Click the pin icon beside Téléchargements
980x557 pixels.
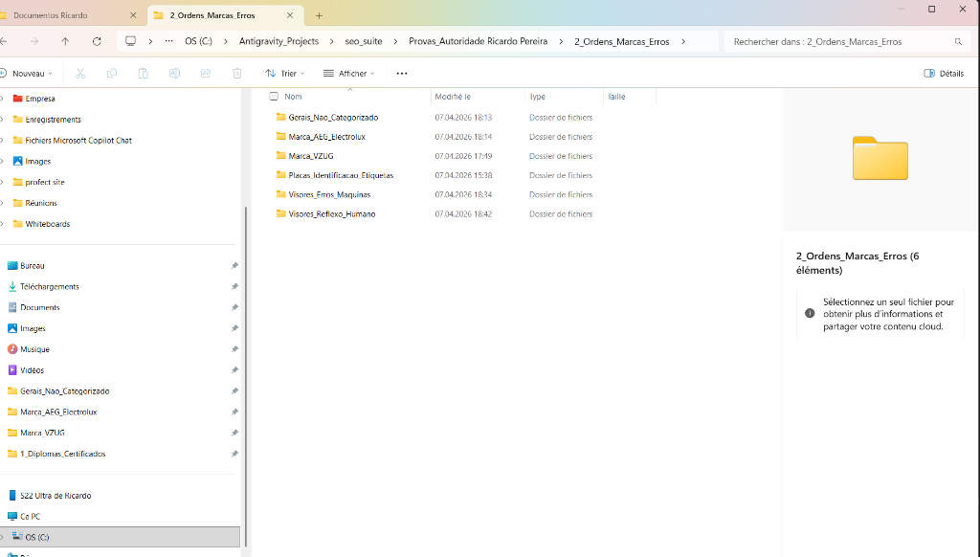point(234,286)
